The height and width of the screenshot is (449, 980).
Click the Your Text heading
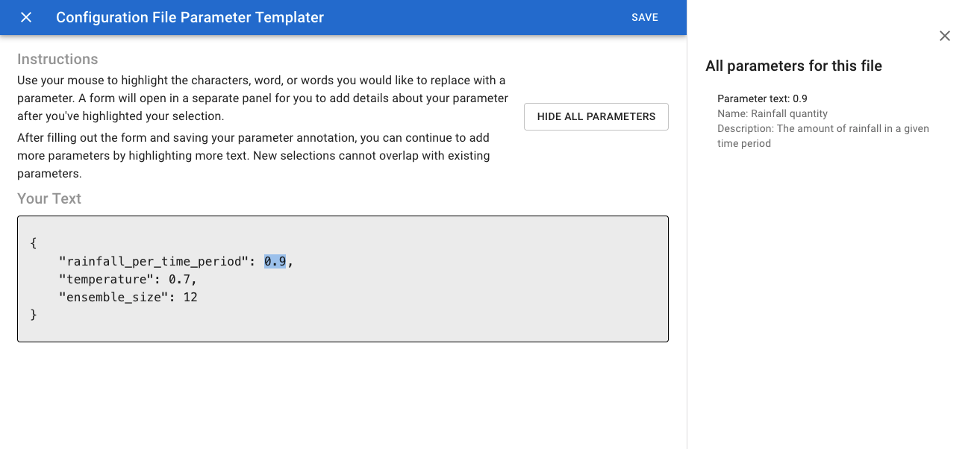tap(49, 198)
